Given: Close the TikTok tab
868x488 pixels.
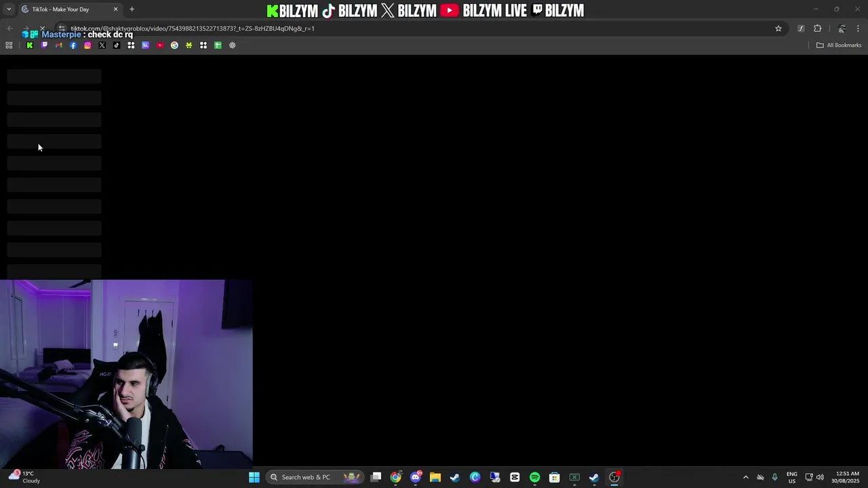Looking at the screenshot, I should click(115, 9).
